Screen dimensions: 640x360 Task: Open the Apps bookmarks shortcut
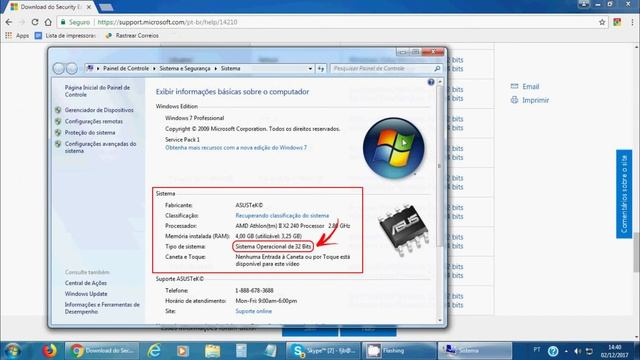(17, 36)
